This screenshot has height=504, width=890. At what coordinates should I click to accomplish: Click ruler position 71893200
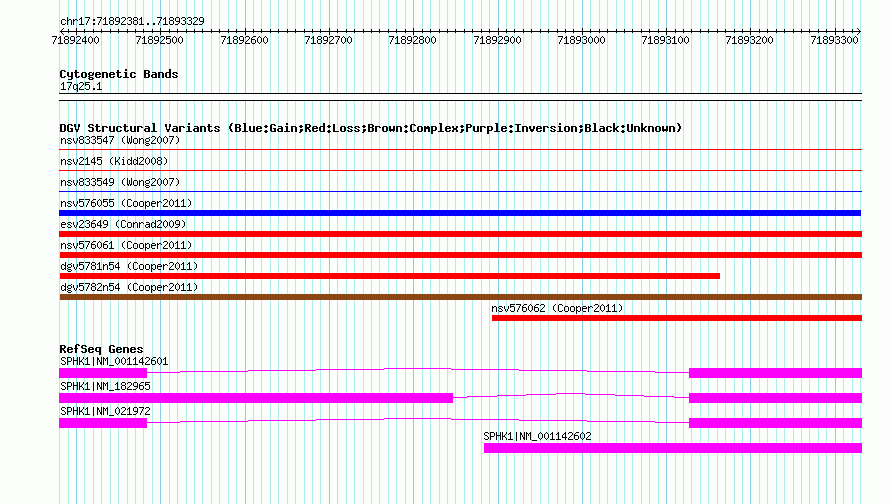point(749,40)
